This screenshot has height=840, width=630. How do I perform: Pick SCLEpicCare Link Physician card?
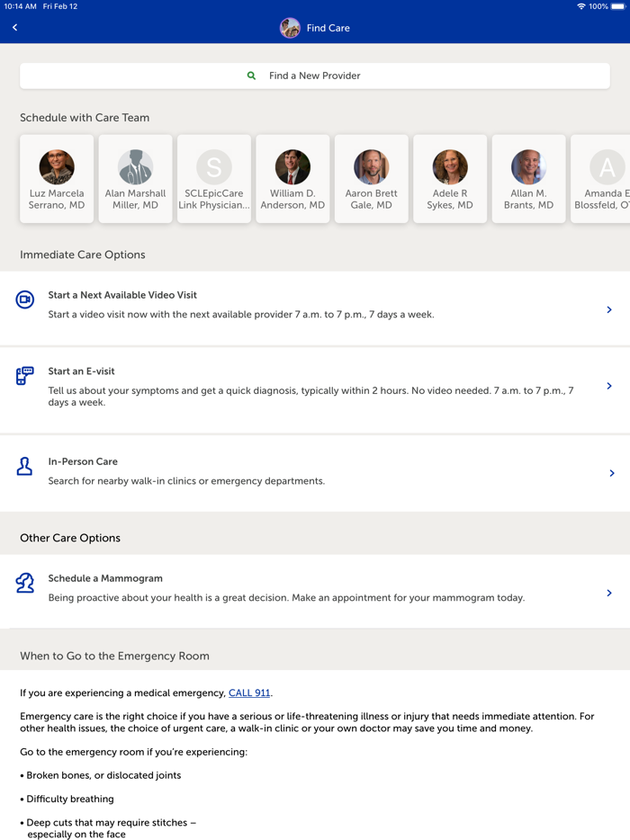(214, 179)
